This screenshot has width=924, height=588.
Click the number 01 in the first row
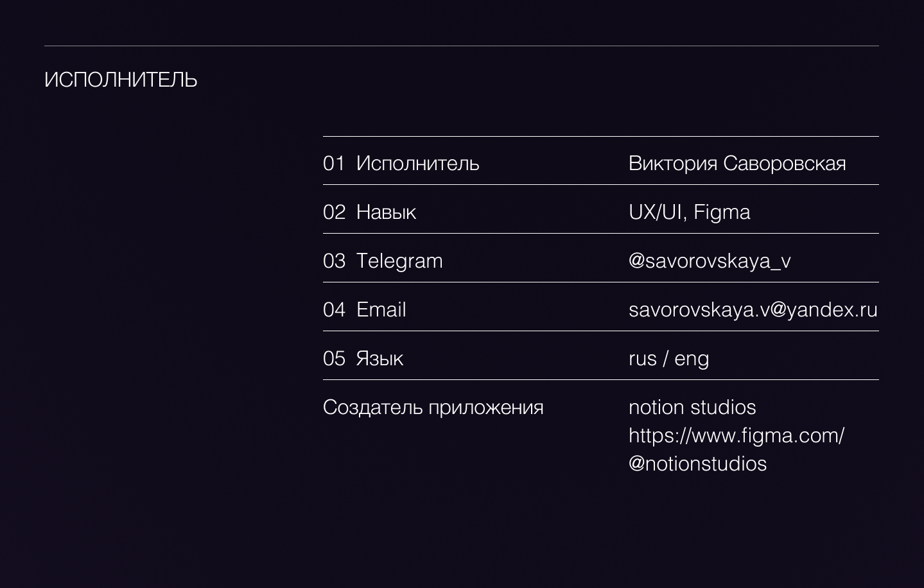point(334,163)
